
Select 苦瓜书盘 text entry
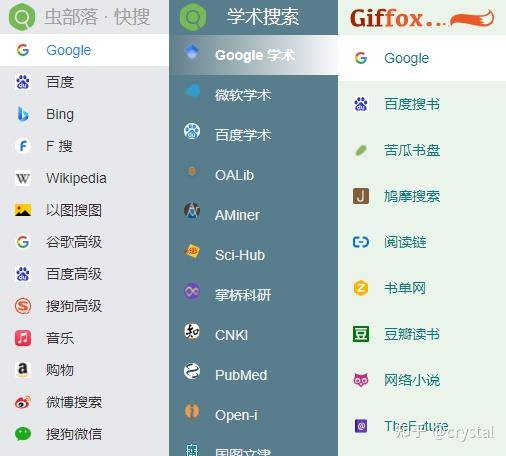point(412,150)
